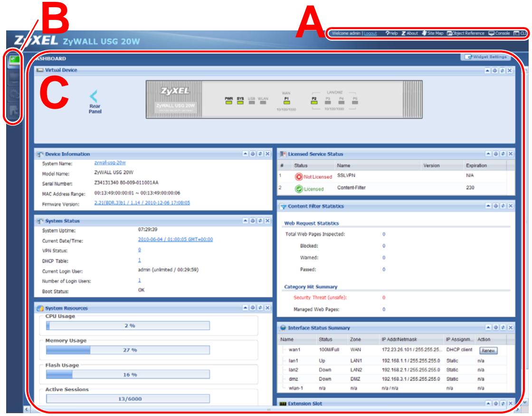Select the wlan-1 interface row name

[x=295, y=388]
